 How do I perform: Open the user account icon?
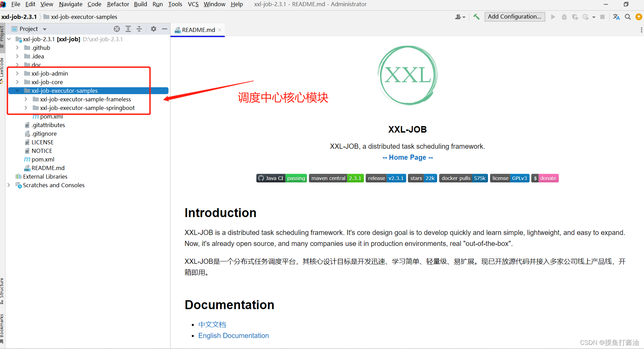tap(460, 17)
